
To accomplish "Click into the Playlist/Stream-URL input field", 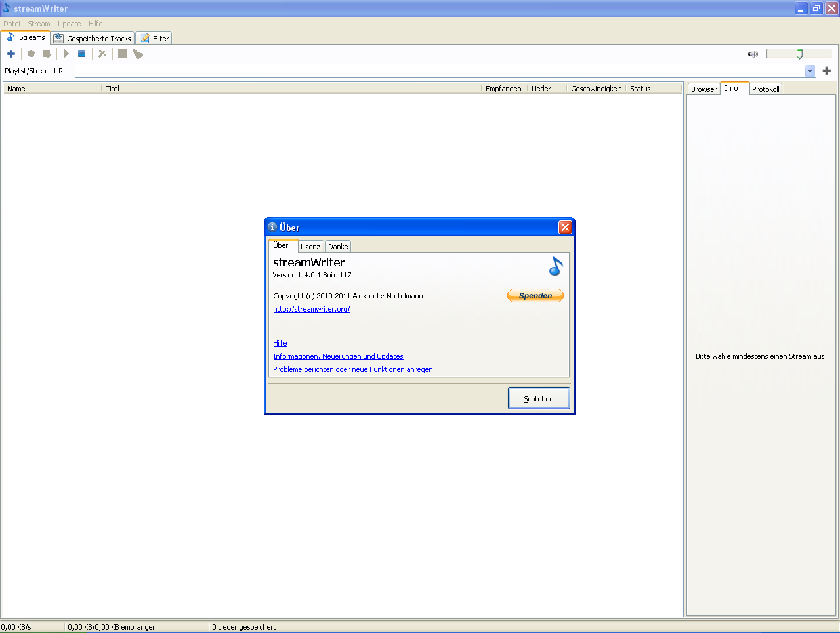I will coord(440,71).
